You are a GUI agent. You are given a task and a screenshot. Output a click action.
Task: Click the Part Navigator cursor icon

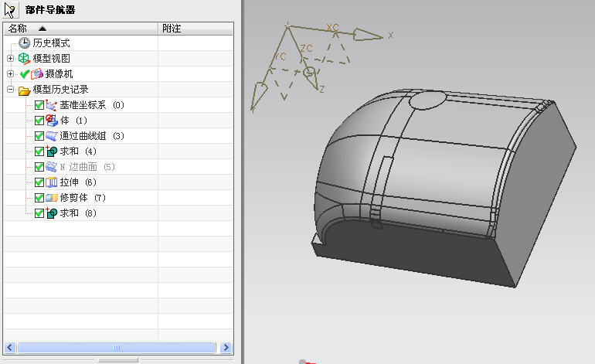click(9, 9)
